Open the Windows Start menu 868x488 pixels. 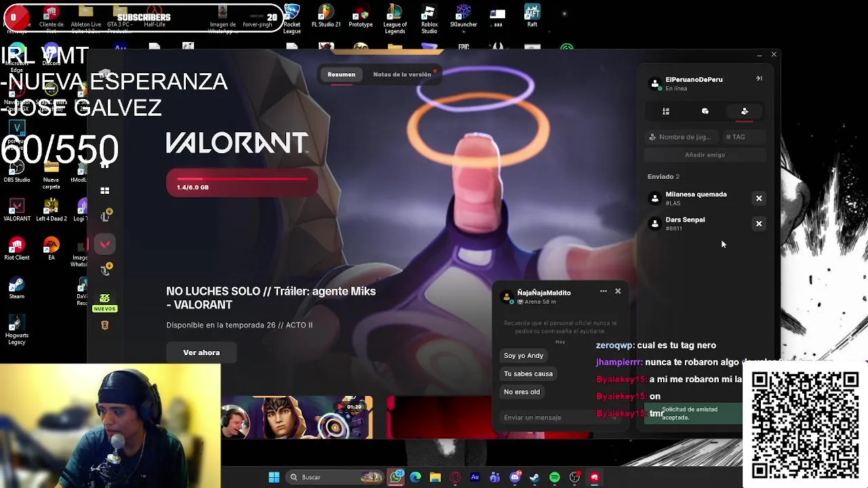[274, 477]
